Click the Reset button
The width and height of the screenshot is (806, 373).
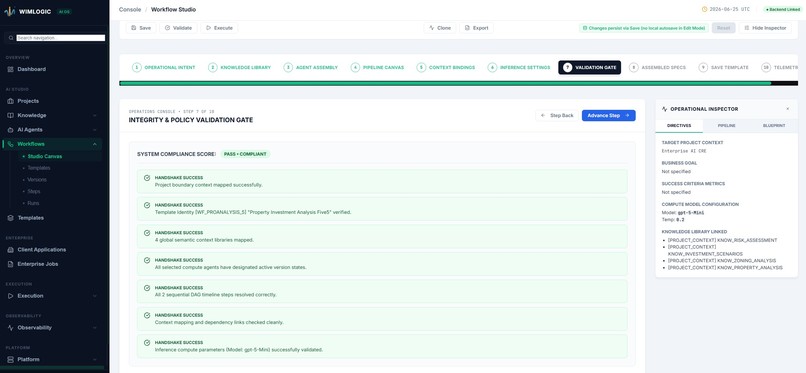click(x=723, y=28)
